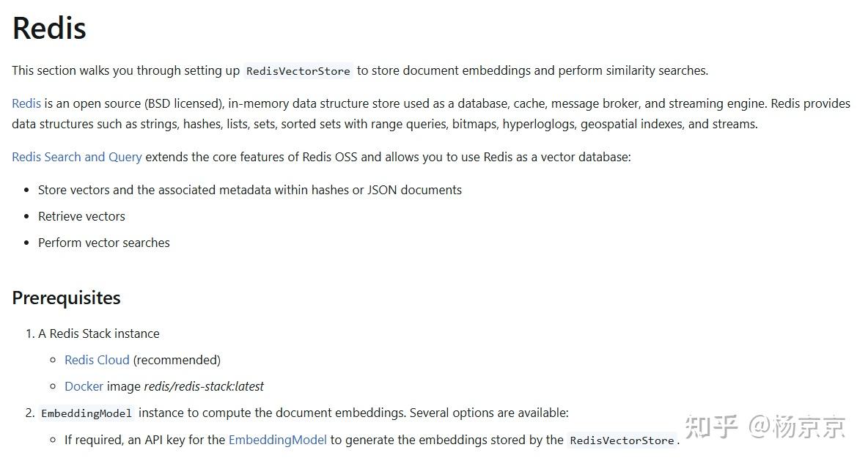Click the "This section walks you through" sentence

(125, 70)
